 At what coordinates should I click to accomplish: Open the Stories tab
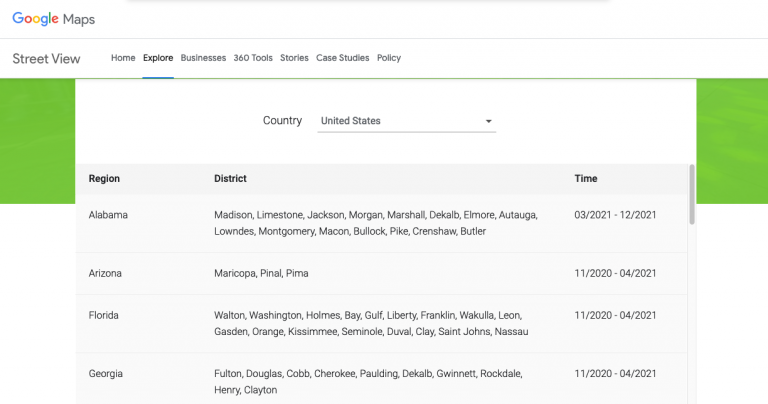pyautogui.click(x=294, y=58)
